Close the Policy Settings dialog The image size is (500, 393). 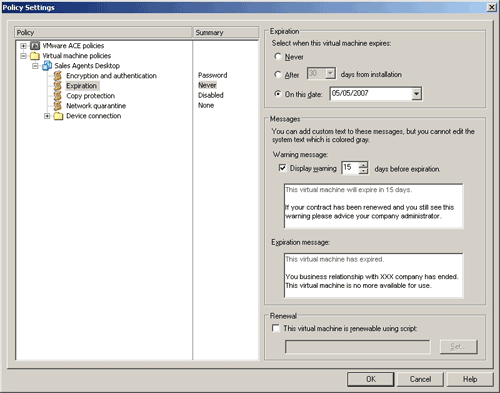click(492, 7)
